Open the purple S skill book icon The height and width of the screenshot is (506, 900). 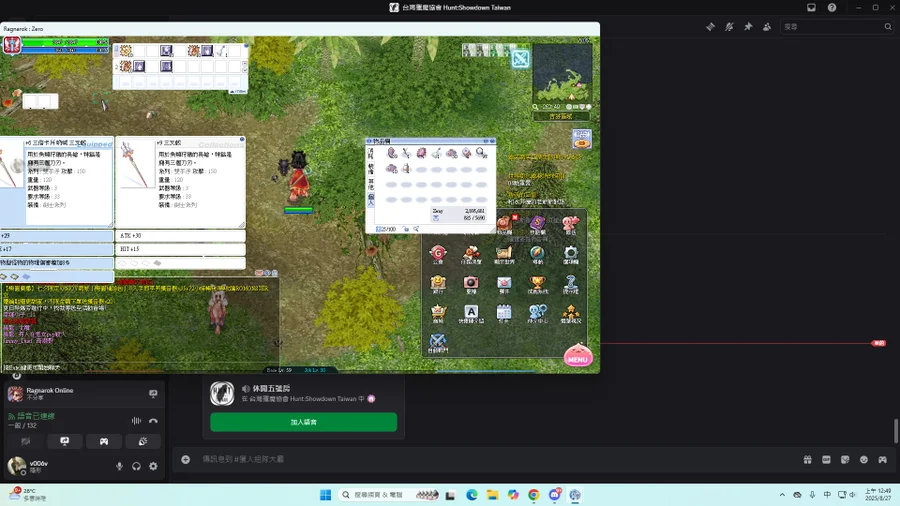537,223
